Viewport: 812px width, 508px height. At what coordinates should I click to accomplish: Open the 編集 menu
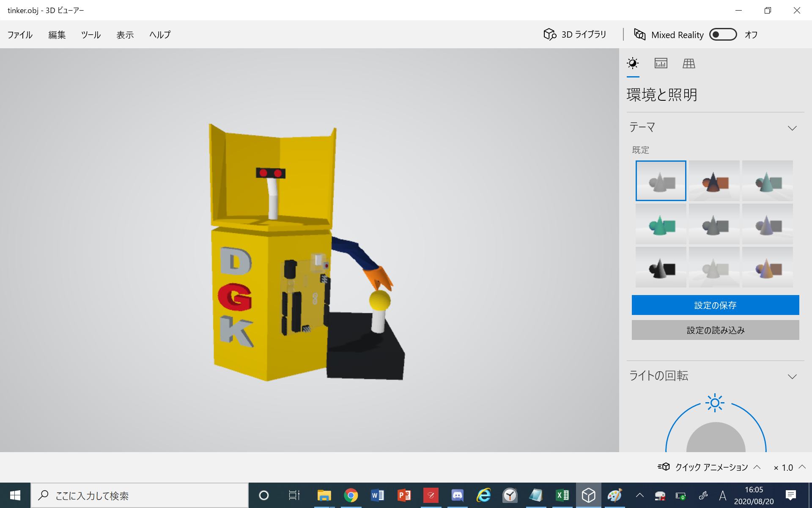click(x=57, y=35)
